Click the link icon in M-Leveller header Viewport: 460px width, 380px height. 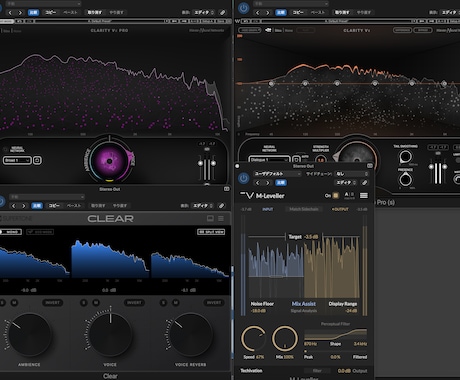coord(364,183)
